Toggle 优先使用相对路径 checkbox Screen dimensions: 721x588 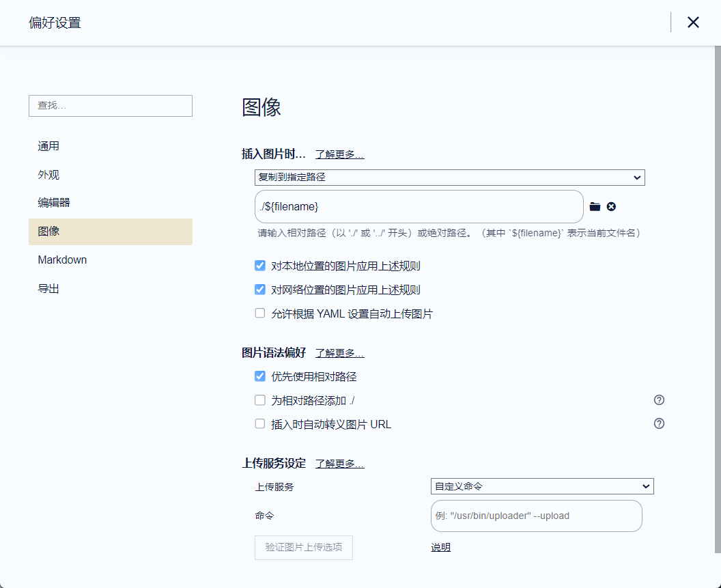[260, 376]
